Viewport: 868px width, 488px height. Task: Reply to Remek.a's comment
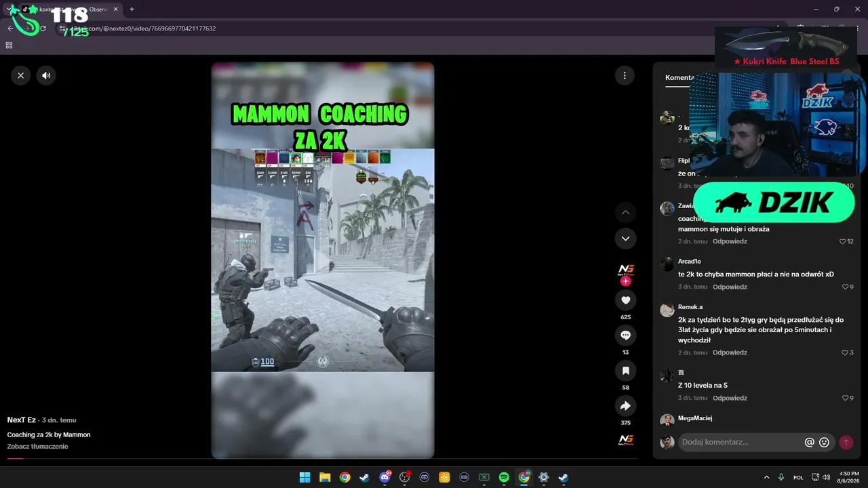click(730, 352)
